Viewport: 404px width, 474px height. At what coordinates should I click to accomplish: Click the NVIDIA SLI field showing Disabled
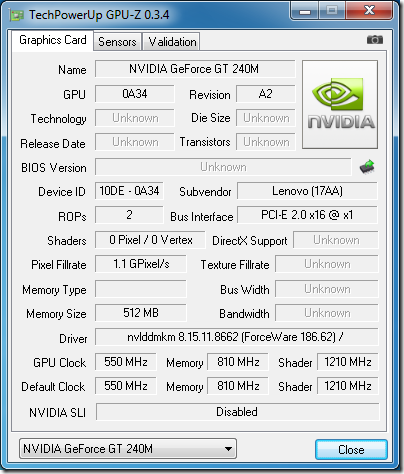tap(237, 412)
